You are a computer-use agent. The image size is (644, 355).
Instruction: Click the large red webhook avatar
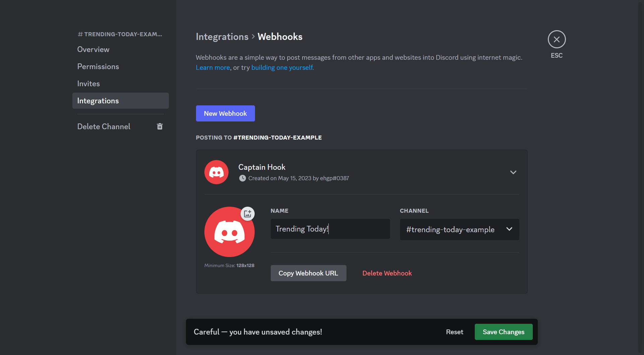[x=230, y=232]
